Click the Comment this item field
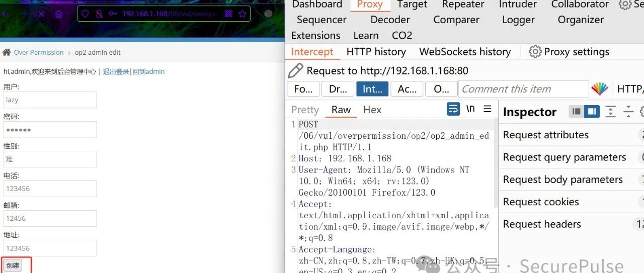The image size is (644, 273). point(523,89)
